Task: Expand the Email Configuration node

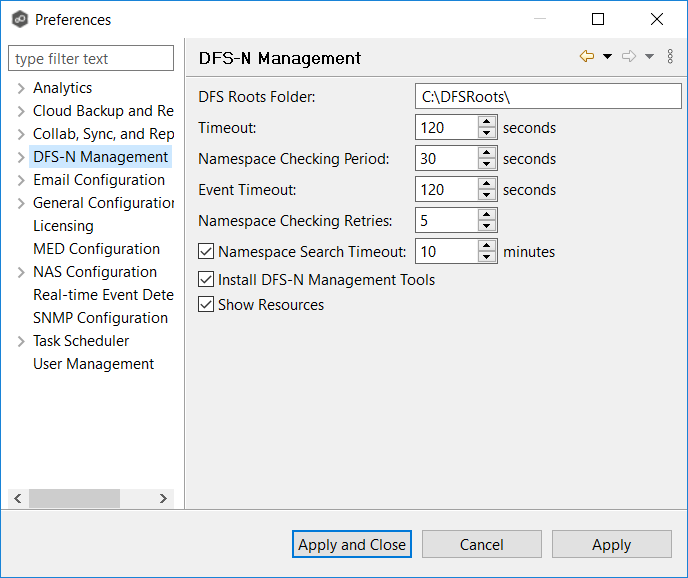Action: click(21, 180)
